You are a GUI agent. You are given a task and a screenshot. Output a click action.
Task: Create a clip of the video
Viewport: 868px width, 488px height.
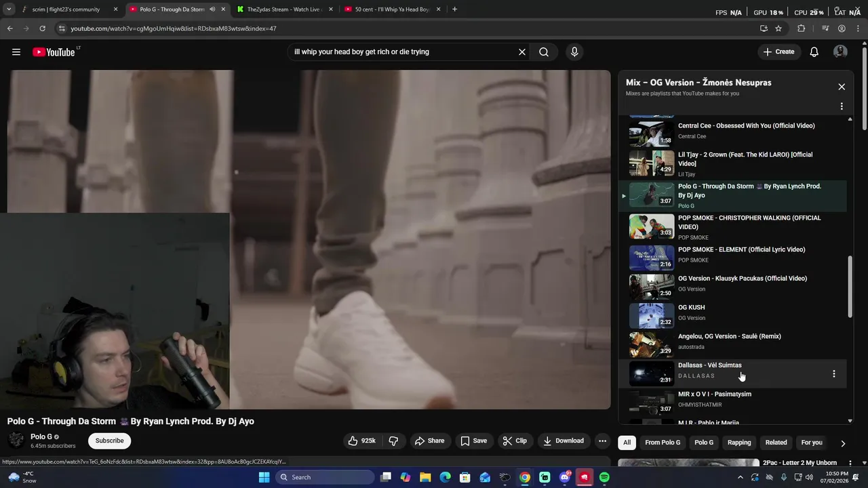[514, 441]
